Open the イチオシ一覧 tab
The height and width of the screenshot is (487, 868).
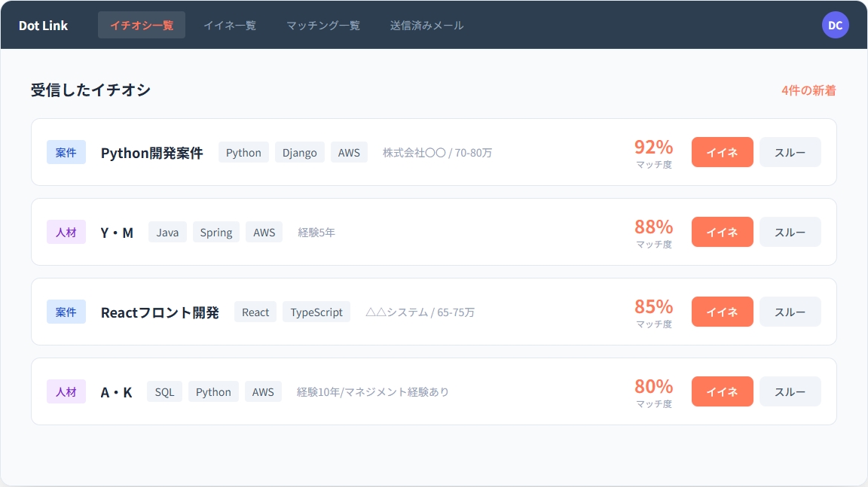[x=142, y=25]
